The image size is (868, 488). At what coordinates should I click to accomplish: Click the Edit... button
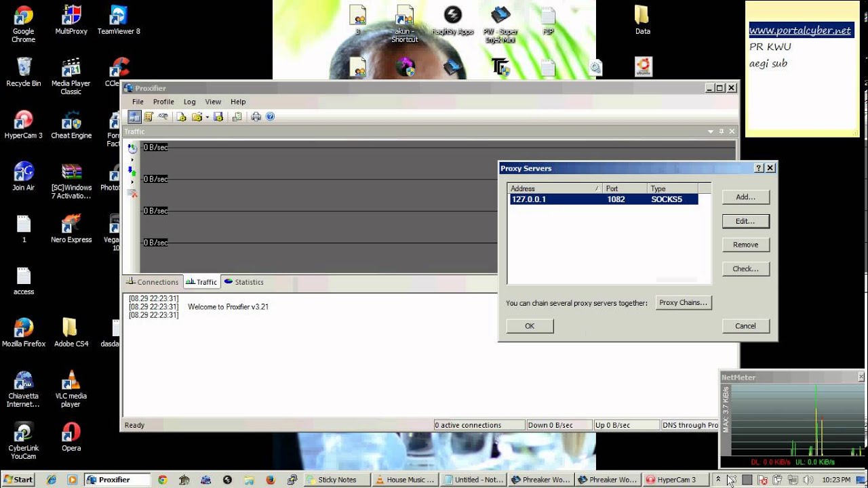(x=745, y=221)
